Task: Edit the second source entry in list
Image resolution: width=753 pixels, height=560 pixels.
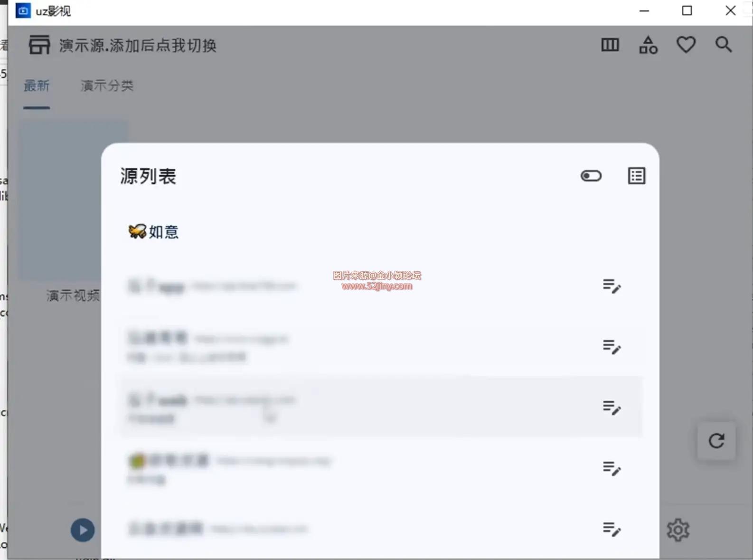Action: (612, 347)
